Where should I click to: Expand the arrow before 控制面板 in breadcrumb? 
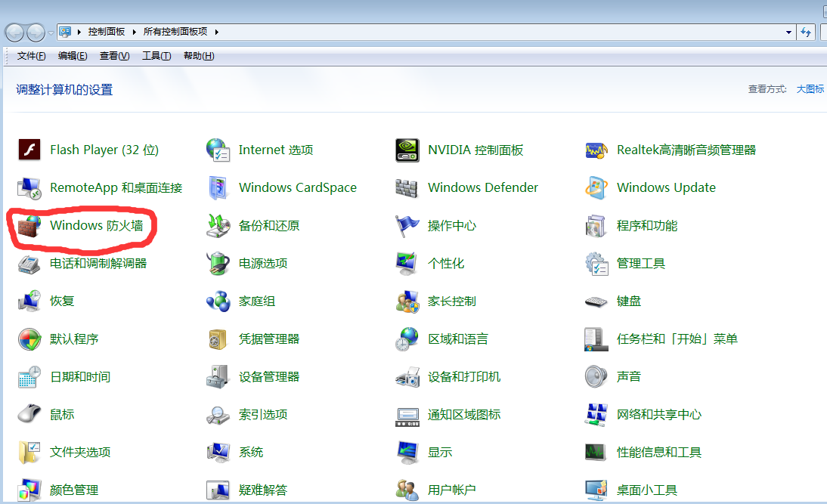click(x=79, y=32)
